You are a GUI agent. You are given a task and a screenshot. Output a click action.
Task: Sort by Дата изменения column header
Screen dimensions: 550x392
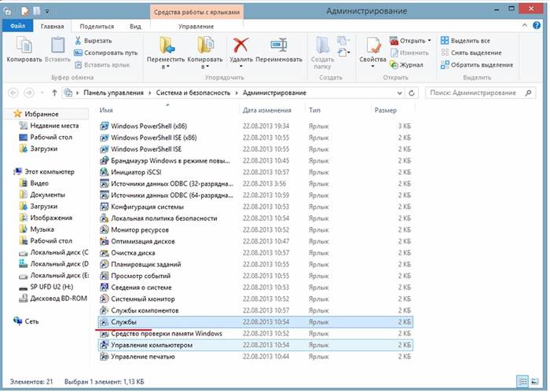coord(267,110)
